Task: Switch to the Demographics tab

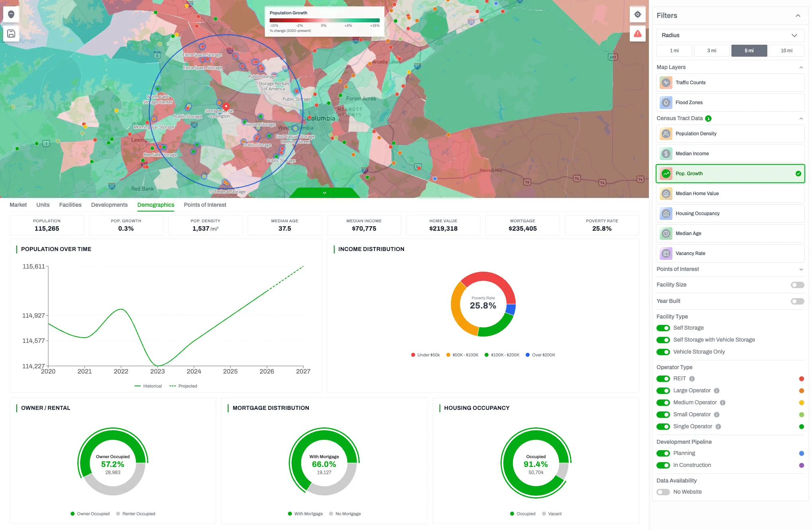Action: [x=156, y=205]
